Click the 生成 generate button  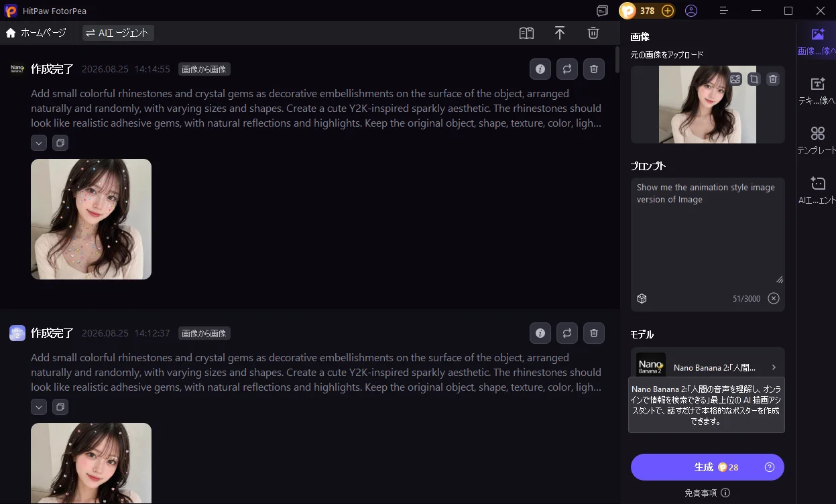pyautogui.click(x=707, y=467)
